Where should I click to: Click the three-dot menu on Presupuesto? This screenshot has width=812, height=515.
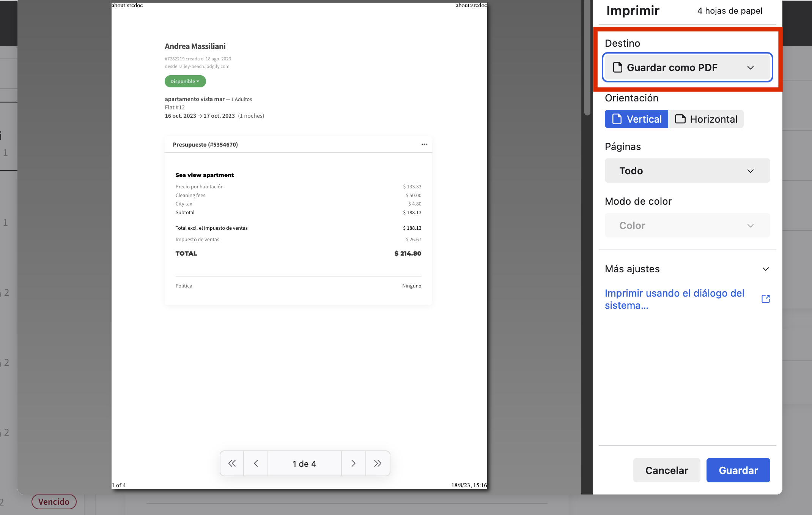[x=424, y=144]
